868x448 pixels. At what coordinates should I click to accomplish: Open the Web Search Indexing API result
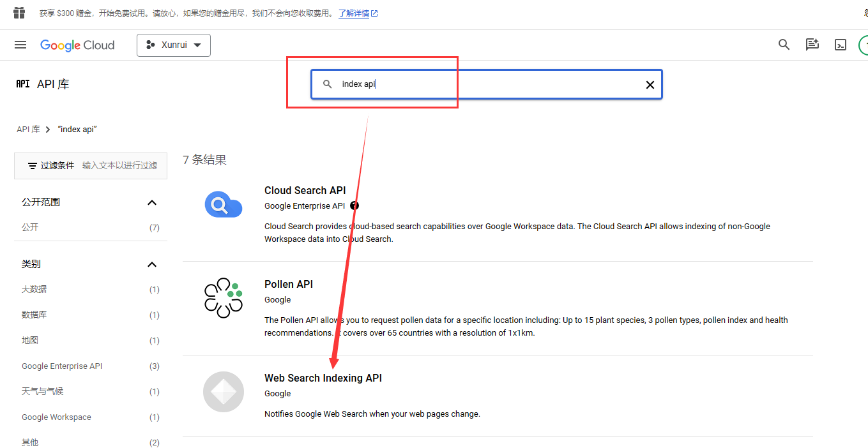coord(323,378)
